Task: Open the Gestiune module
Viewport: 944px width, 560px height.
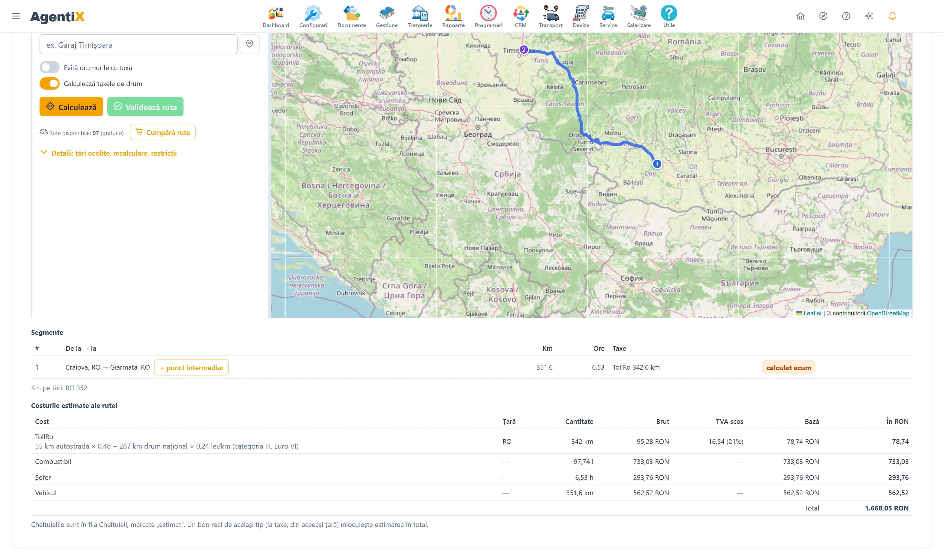Action: click(x=387, y=17)
